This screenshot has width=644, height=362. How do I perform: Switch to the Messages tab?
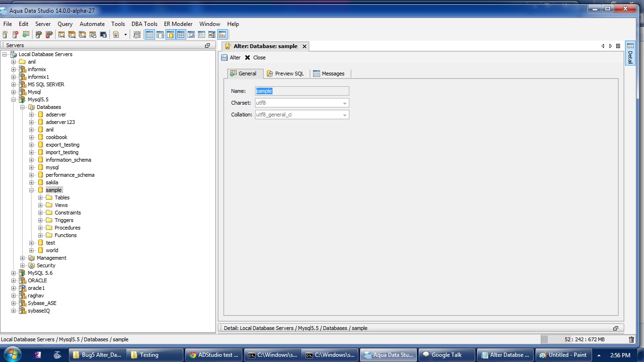(329, 74)
